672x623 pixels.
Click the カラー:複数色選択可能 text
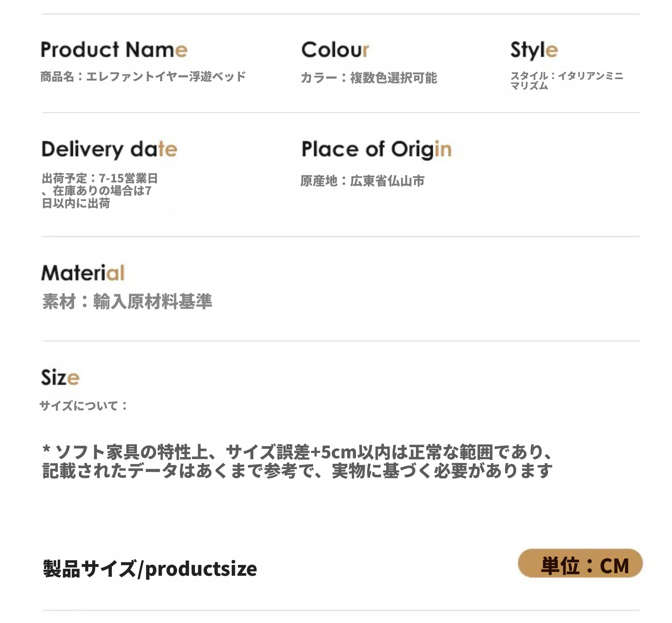point(368,78)
